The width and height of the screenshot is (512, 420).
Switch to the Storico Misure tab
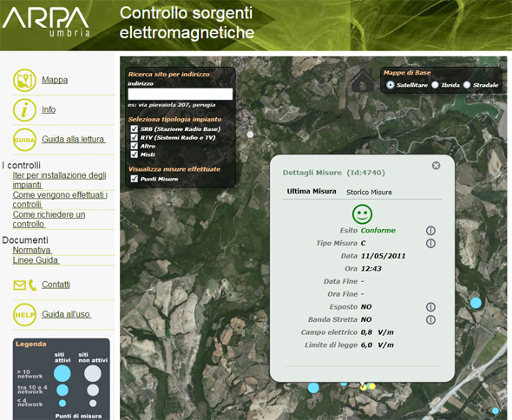[369, 193]
